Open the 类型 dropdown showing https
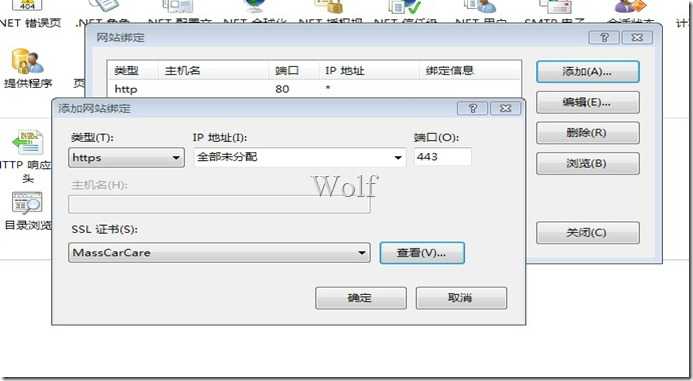This screenshot has width=693, height=381. [x=126, y=157]
